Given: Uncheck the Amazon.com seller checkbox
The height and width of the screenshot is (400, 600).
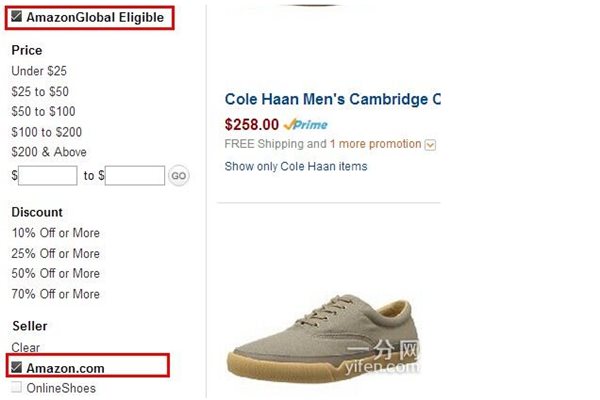Looking at the screenshot, I should (17, 368).
